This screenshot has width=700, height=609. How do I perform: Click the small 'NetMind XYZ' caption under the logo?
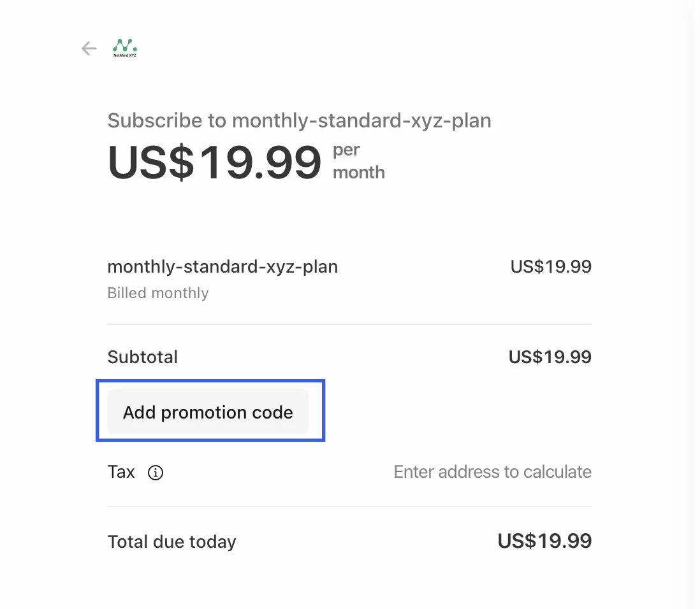click(125, 55)
